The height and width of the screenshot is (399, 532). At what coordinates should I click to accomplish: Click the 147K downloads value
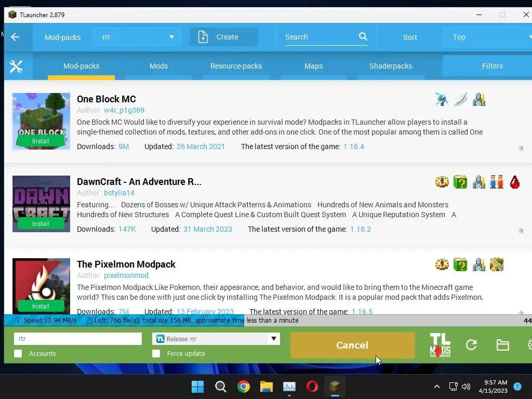(x=127, y=229)
